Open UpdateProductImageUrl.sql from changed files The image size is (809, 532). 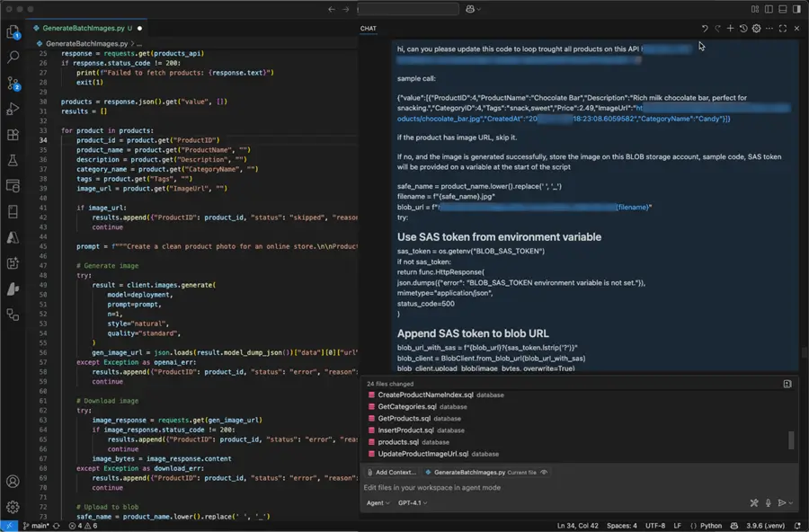pos(423,454)
